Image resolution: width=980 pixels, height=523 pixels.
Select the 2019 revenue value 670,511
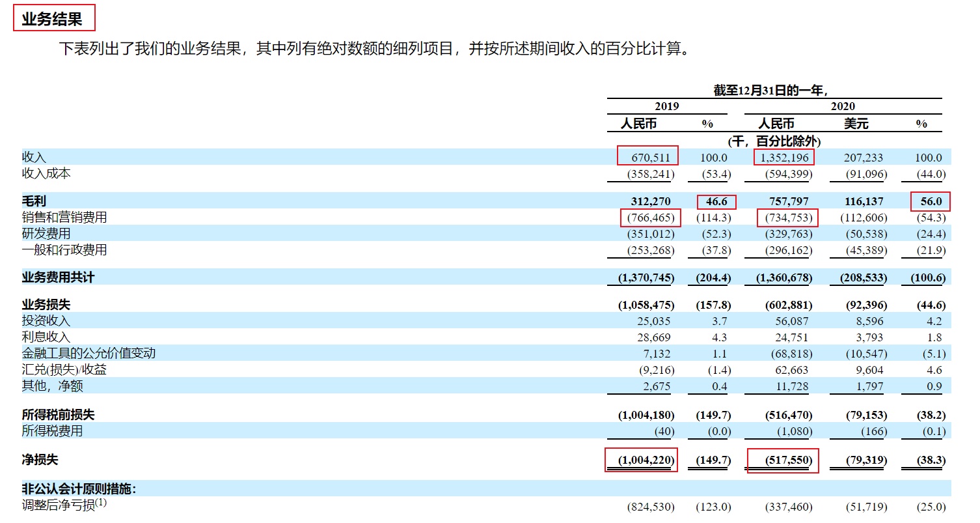click(648, 157)
